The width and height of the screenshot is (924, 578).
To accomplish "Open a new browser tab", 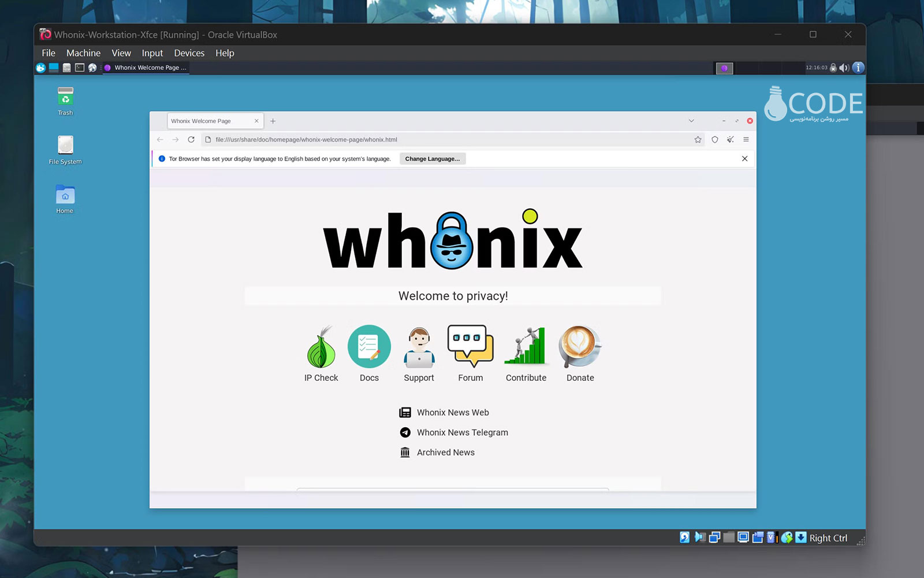I will click(273, 121).
